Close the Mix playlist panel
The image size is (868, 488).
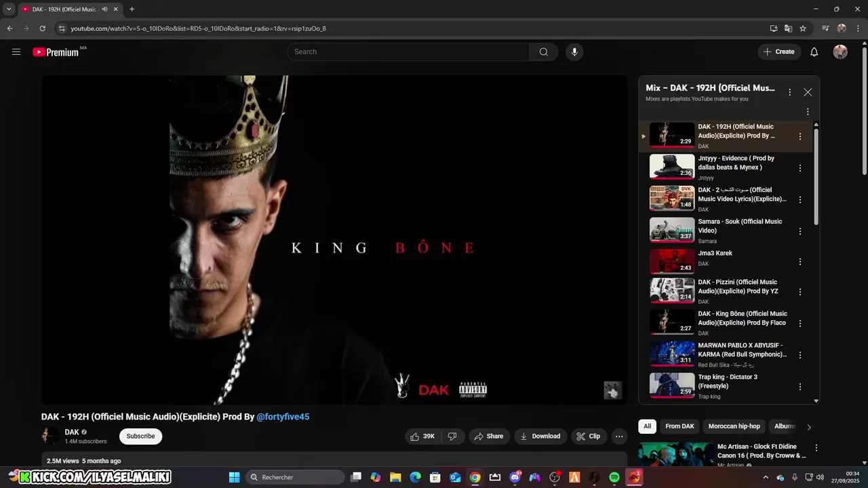point(808,92)
